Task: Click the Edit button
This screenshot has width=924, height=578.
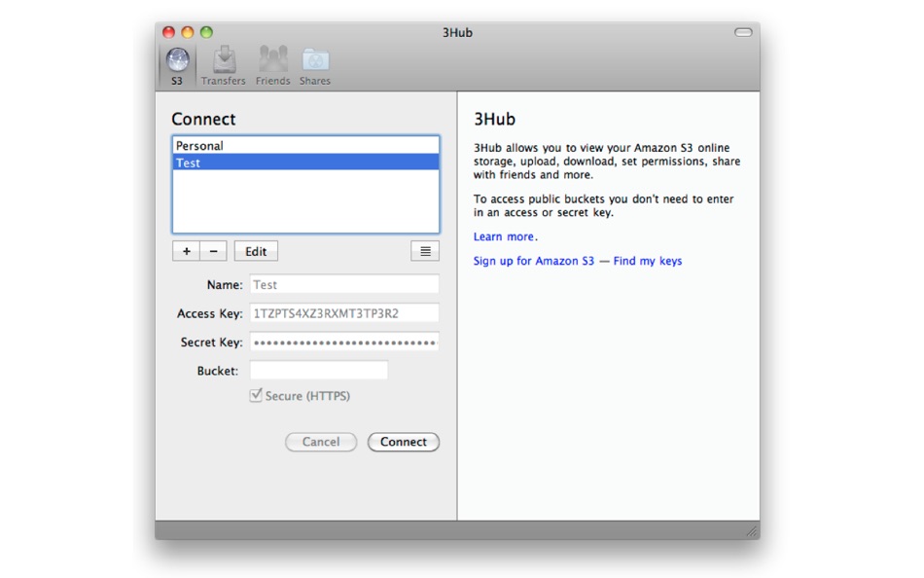Action: 256,251
